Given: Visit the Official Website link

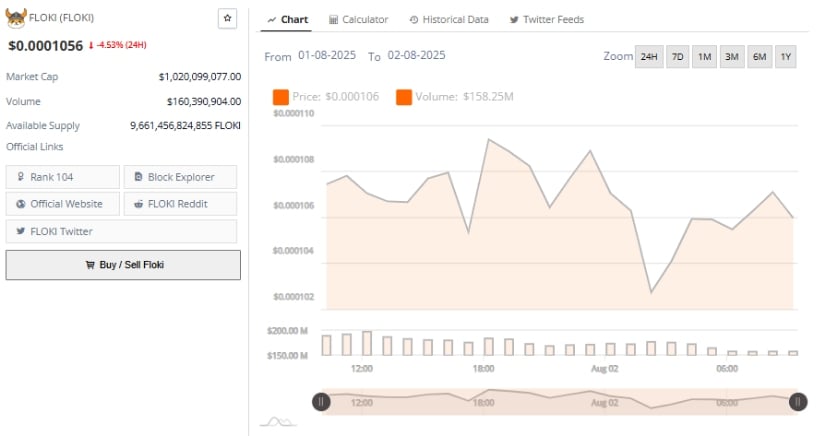Looking at the screenshot, I should pyautogui.click(x=63, y=204).
